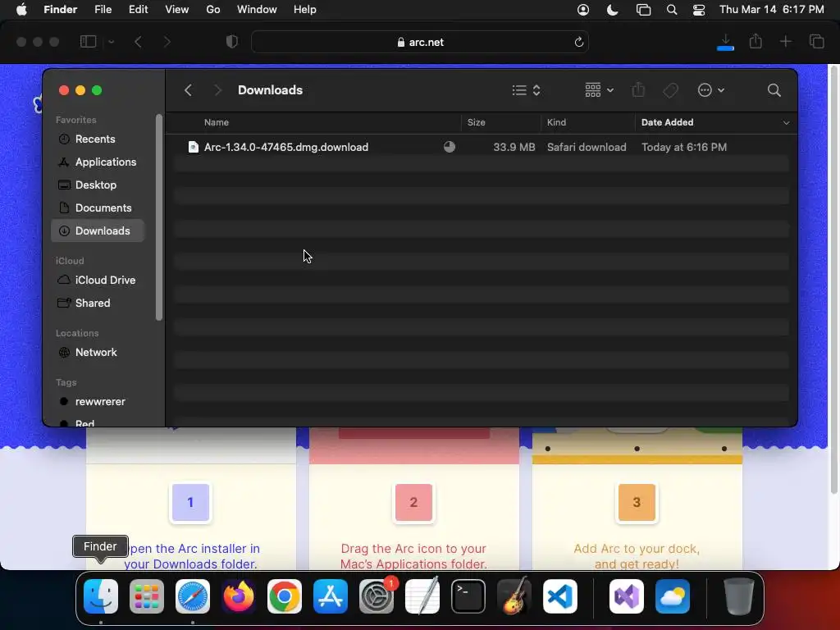Select the Arc-1.34.0-47465.dmg.download file
The image size is (840, 630).
[285, 147]
